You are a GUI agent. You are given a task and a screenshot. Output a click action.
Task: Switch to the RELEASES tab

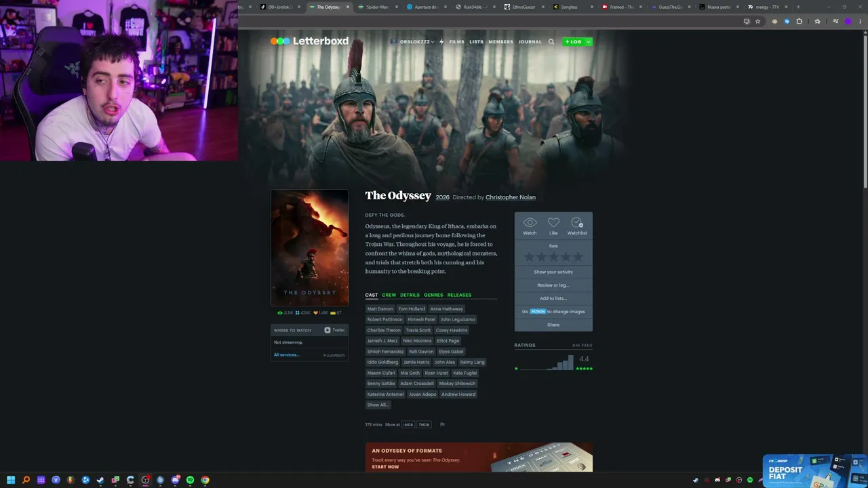[x=459, y=295]
